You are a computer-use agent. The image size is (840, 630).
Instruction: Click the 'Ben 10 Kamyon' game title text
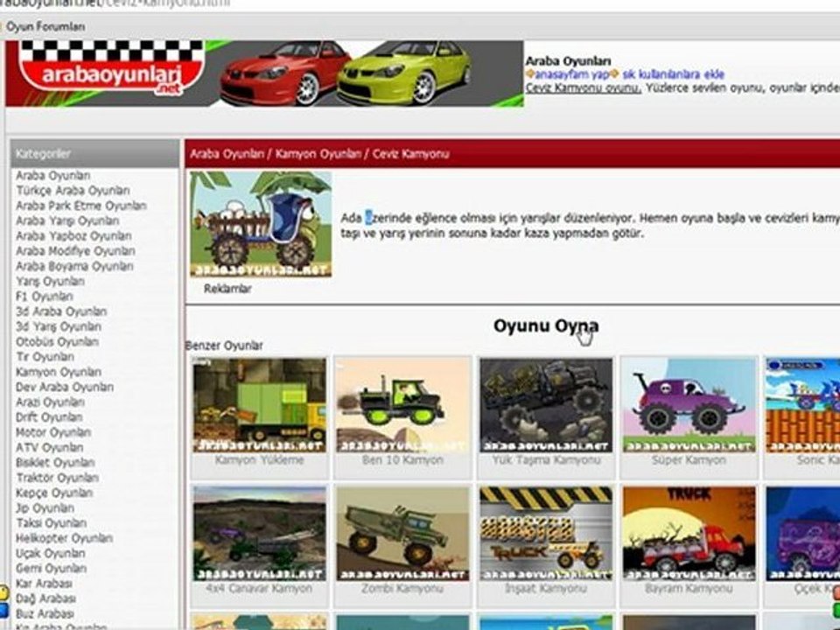[x=402, y=460]
